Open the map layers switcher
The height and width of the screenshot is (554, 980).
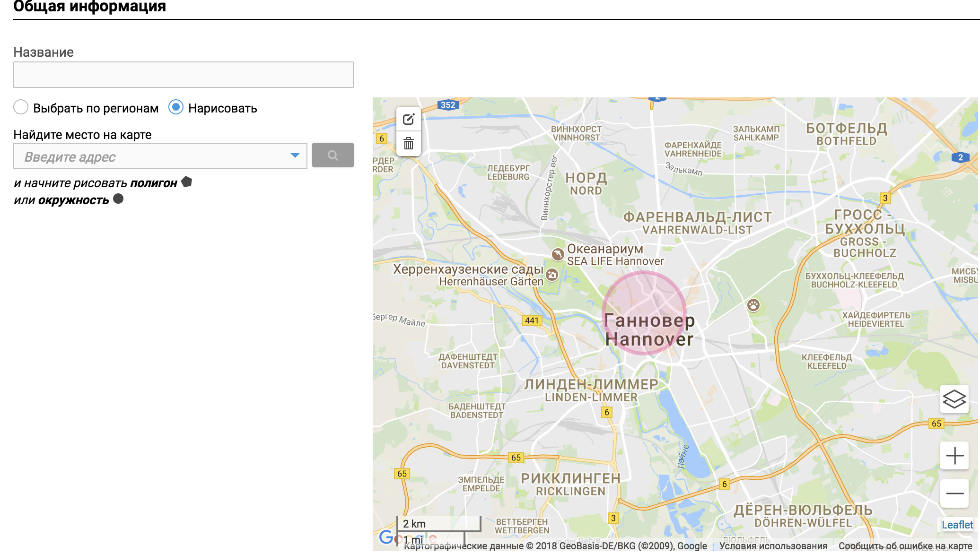click(954, 399)
